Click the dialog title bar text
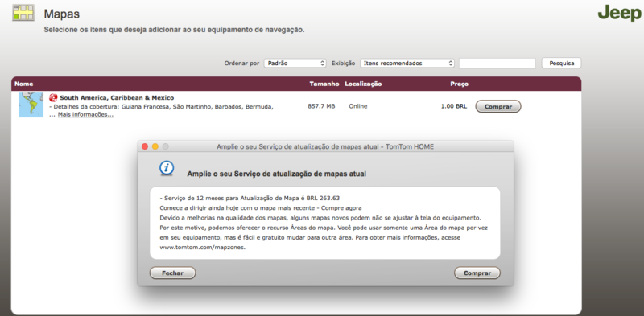644x316 pixels. pyautogui.click(x=325, y=146)
